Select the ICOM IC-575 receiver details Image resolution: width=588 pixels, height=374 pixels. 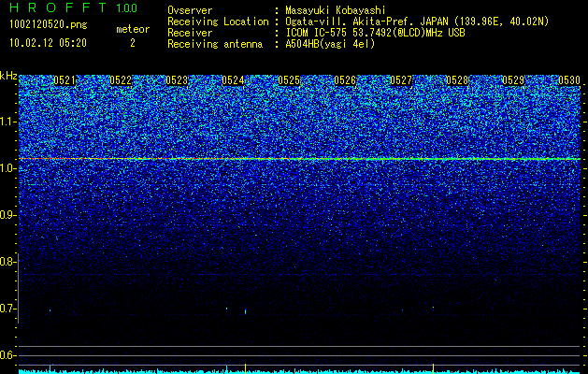pos(375,33)
